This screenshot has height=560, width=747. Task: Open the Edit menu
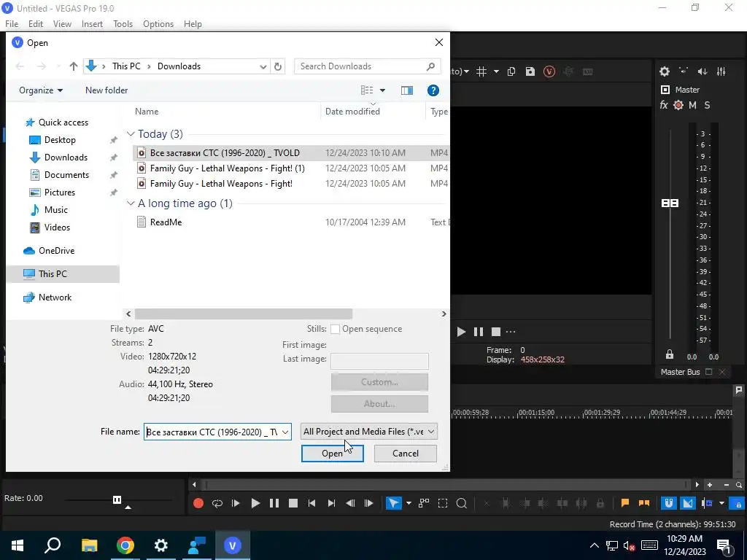tap(36, 24)
